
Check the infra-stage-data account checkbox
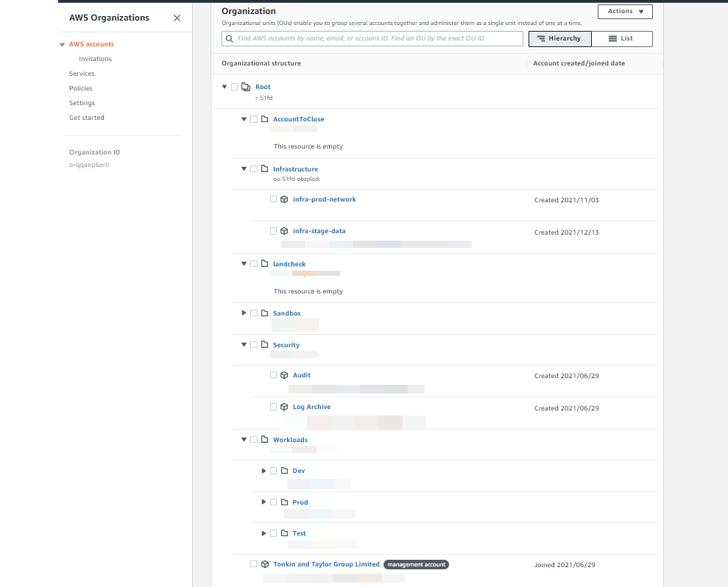tap(273, 231)
